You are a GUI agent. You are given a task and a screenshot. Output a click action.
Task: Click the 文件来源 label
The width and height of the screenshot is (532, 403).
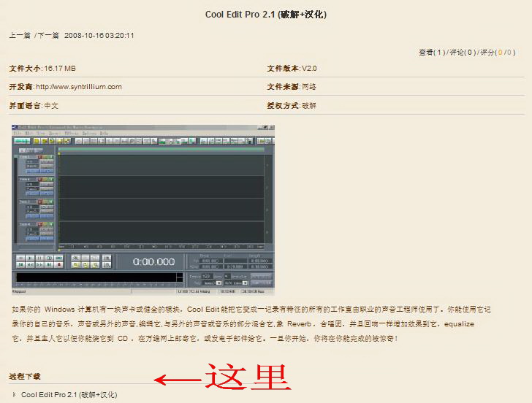(x=283, y=87)
